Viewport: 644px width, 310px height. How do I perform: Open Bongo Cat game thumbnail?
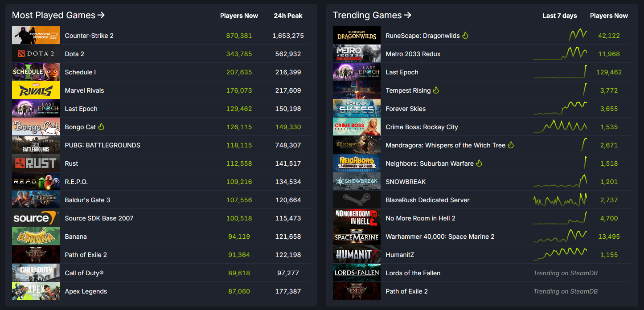pyautogui.click(x=36, y=127)
